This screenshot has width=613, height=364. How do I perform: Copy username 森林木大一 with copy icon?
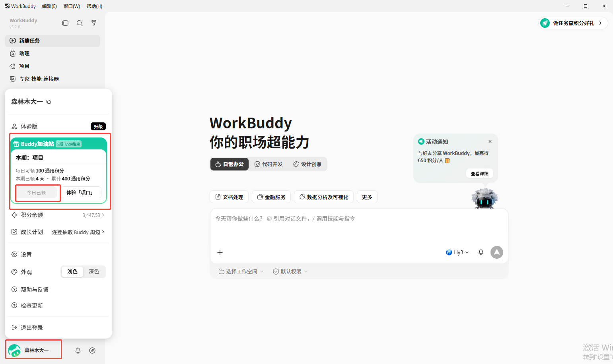(x=49, y=102)
